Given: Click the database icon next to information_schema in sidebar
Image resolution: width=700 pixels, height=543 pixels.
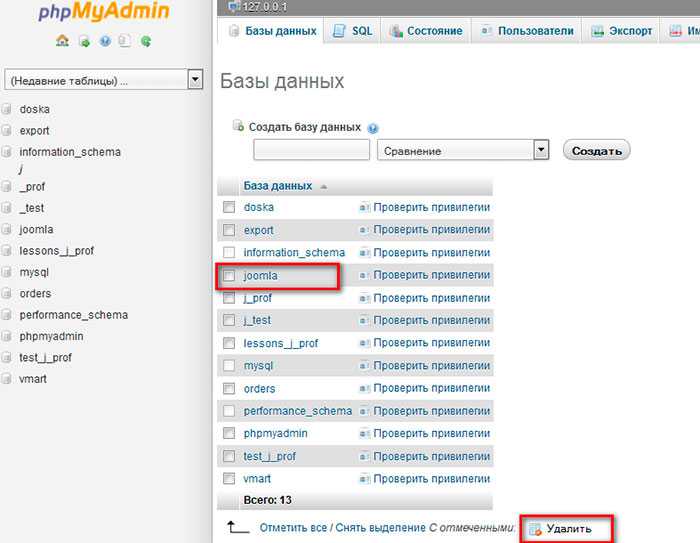Looking at the screenshot, I should tap(6, 152).
